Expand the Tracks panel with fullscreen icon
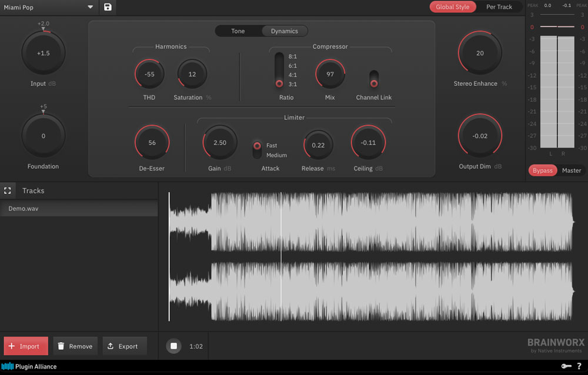The image size is (588, 375). [8, 190]
